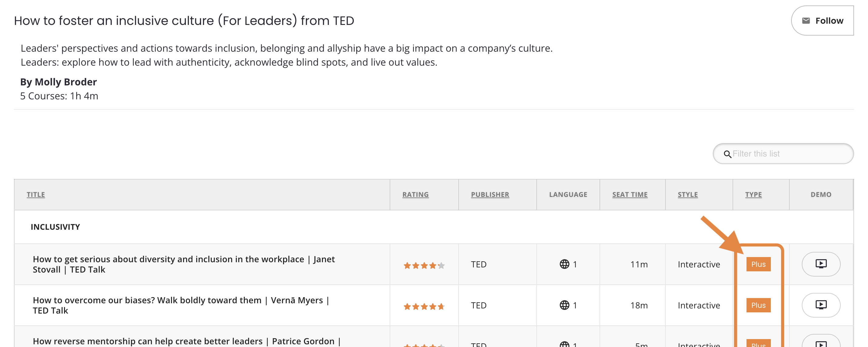The height and width of the screenshot is (347, 868).
Task: Open How to overcome our biases course
Action: coord(181,305)
